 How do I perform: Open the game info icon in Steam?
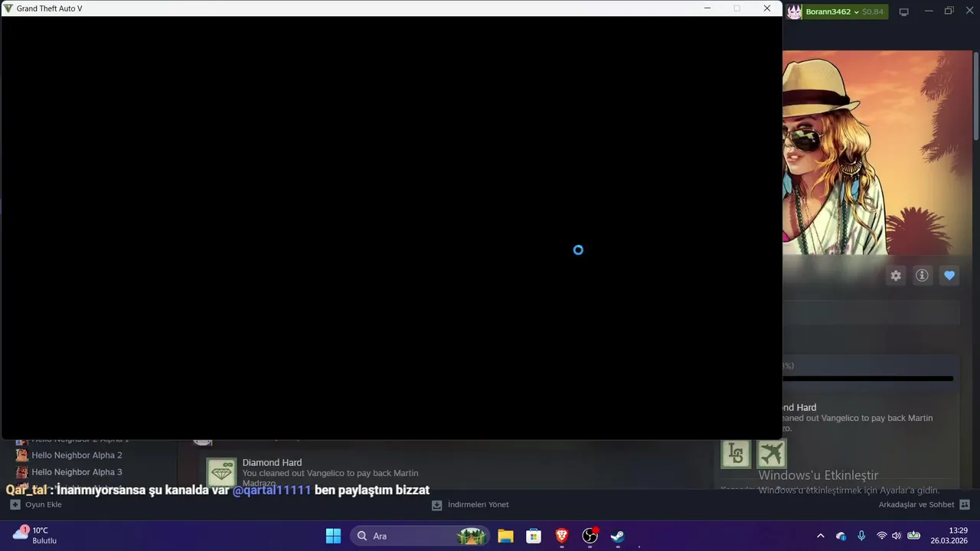[x=922, y=275]
